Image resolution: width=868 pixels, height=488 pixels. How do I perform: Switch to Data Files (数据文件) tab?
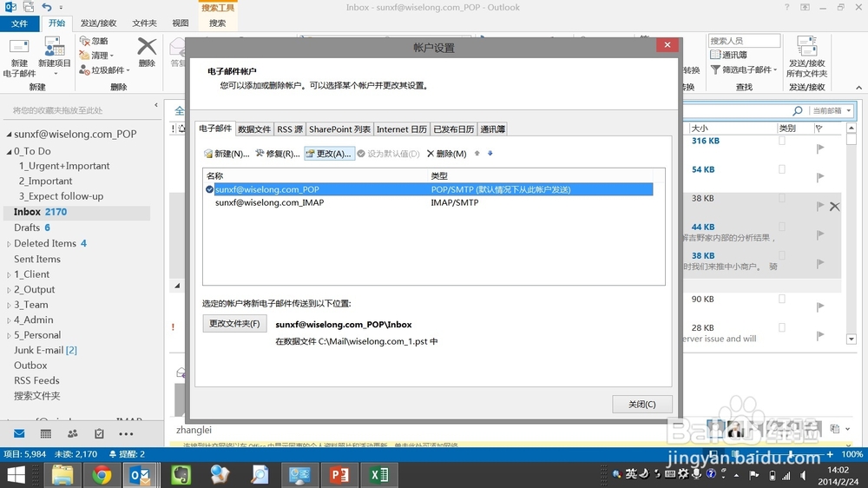pyautogui.click(x=254, y=129)
